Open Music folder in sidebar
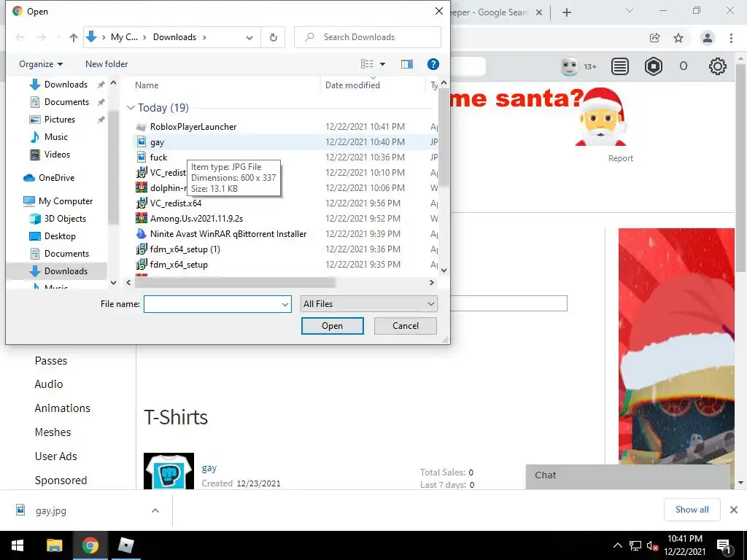This screenshot has height=560, width=747. 55,137
